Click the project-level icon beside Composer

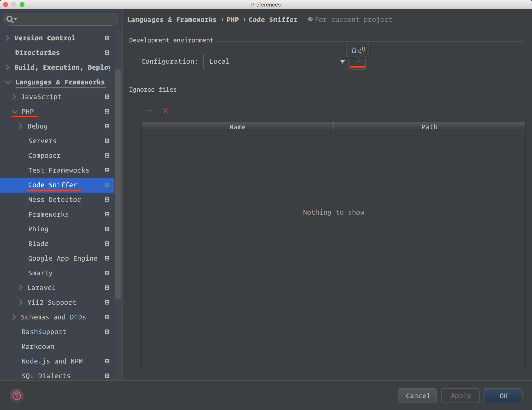107,155
